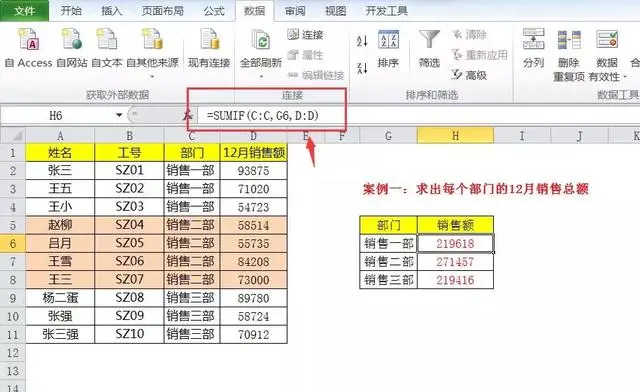Click 重新应用 (Reapply) filter button
Viewport: 640px width, 392px height.
tap(480, 55)
